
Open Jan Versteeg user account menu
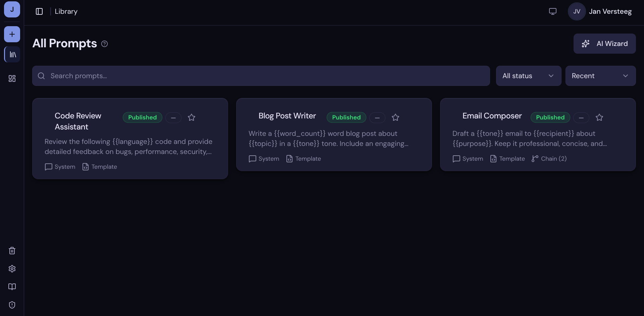click(600, 11)
